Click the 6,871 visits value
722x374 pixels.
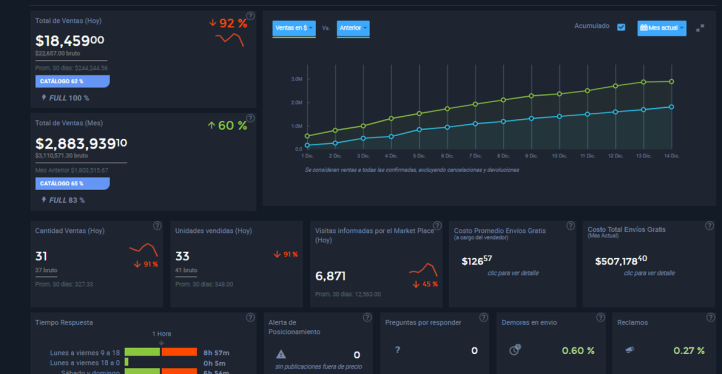click(330, 276)
